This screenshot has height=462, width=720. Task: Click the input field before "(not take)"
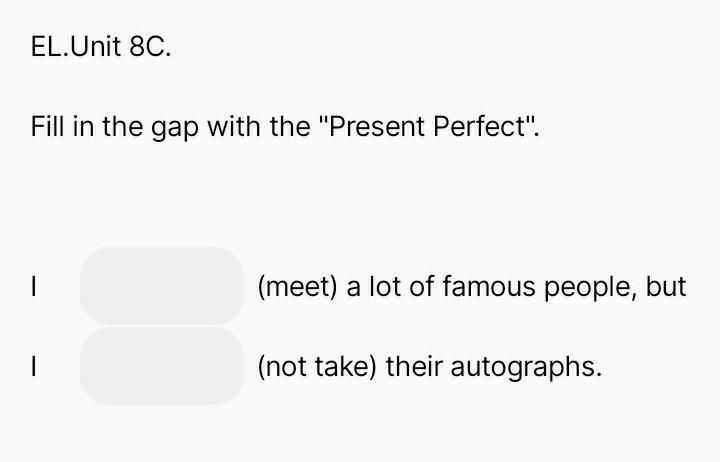tap(162, 366)
